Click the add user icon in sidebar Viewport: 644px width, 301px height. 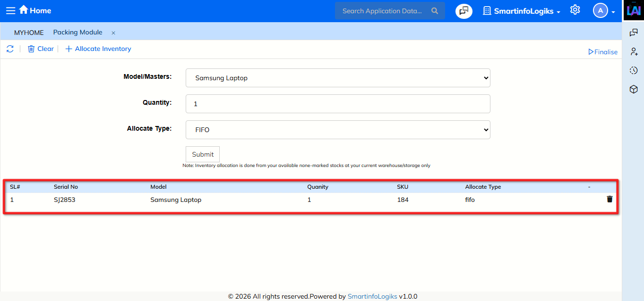(634, 51)
